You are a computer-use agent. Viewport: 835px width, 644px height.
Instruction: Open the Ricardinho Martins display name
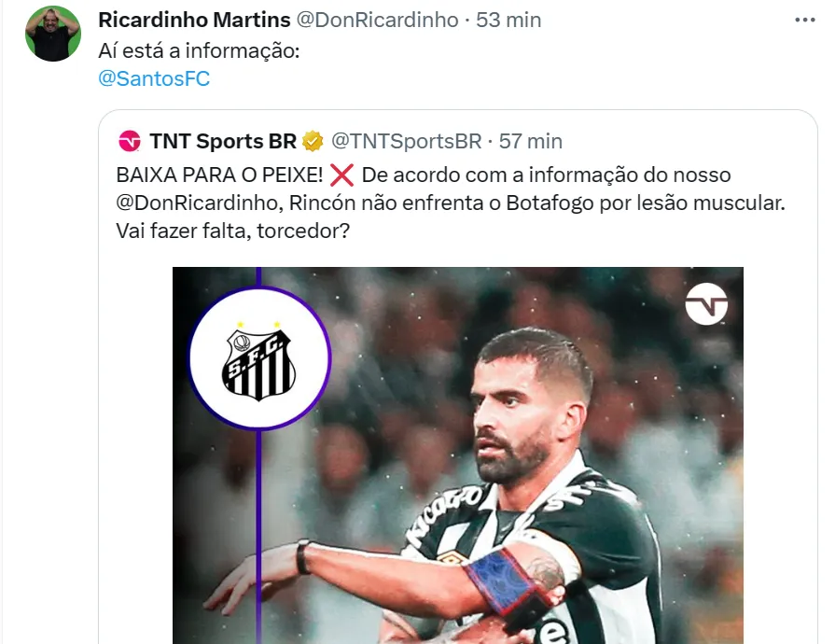coord(193,20)
